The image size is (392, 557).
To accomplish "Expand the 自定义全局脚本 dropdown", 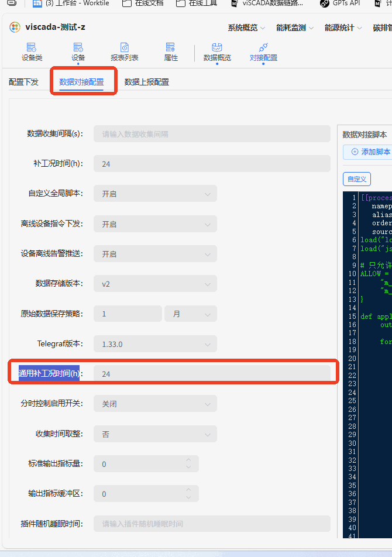I will click(x=155, y=194).
